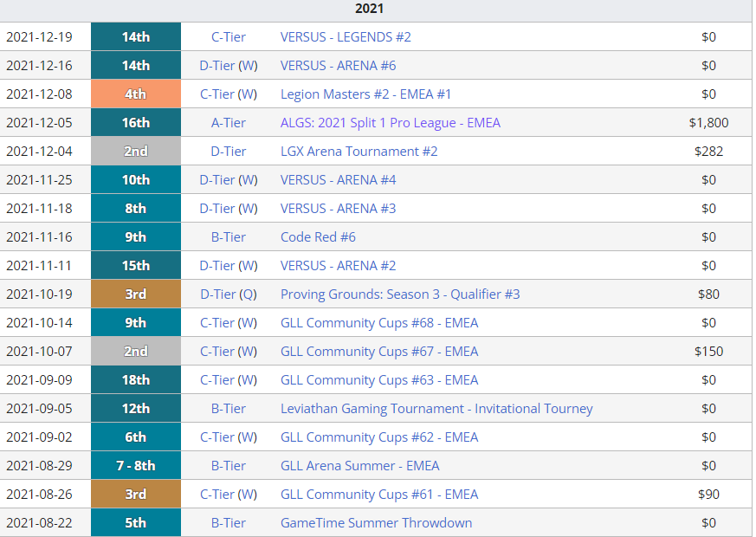Open GameTime Summer Throwdown link

pos(376,523)
